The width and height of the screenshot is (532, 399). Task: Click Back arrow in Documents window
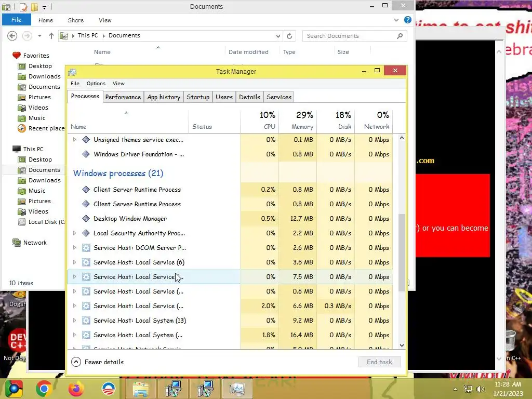(12, 36)
